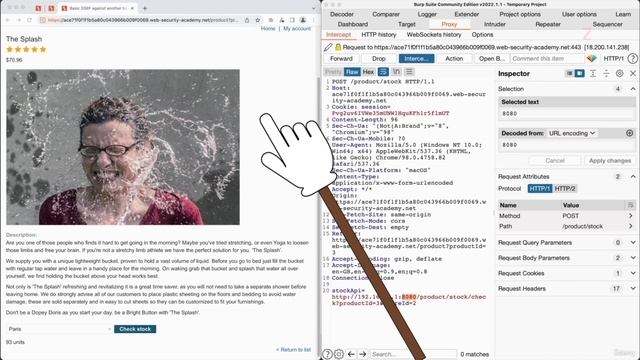
Task: Click The Splash product photo
Action: [x=123, y=147]
